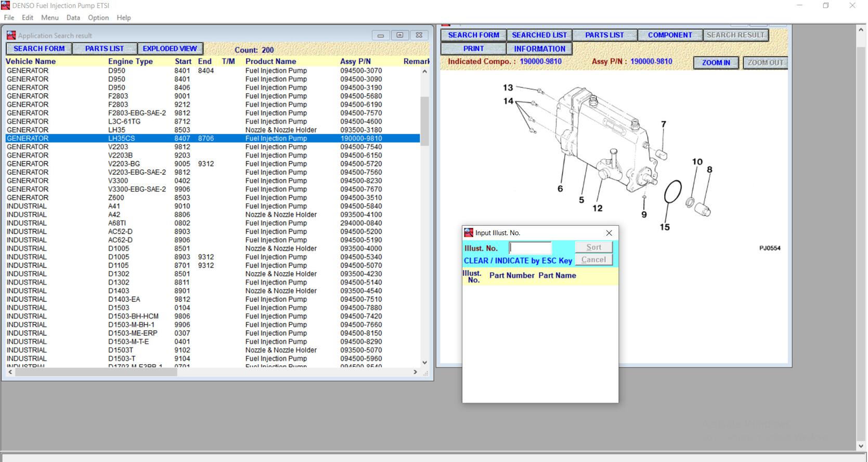Click SEARCH FORM in the exploded view window
The width and height of the screenshot is (868, 462).
pos(474,35)
